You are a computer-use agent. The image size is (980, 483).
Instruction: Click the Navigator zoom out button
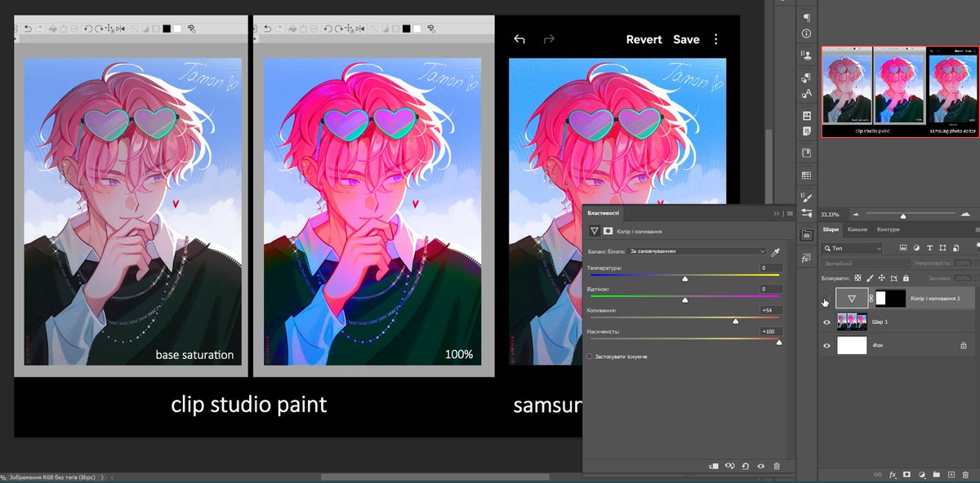coord(855,215)
